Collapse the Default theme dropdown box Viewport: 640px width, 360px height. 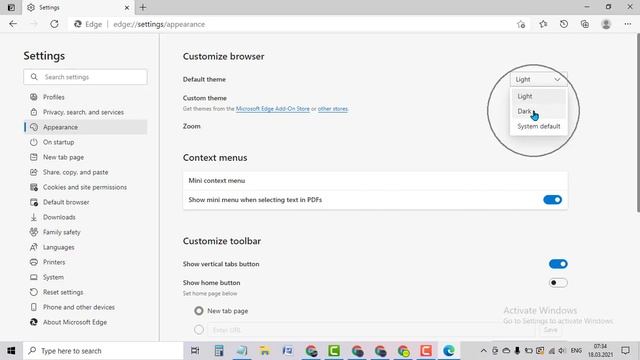tap(538, 79)
